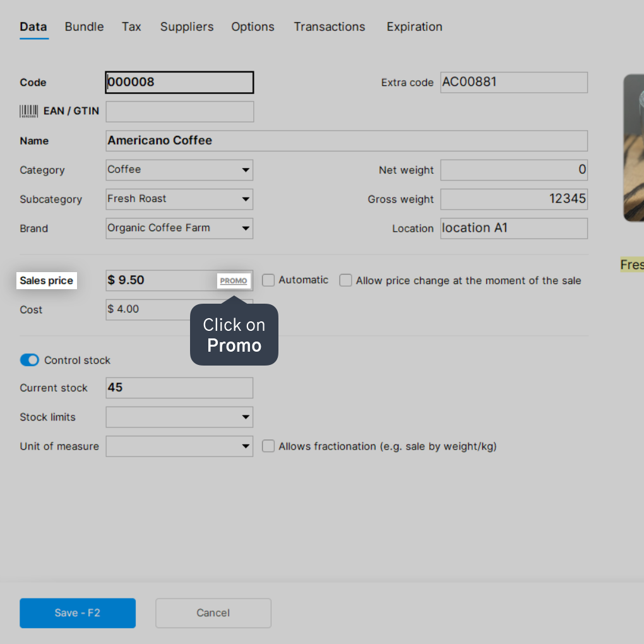
Task: Click the Current stock field
Action: pos(179,388)
